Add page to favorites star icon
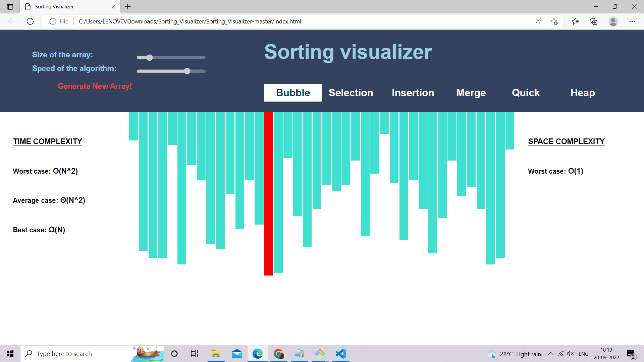Screen dimensions: 644x362 coord(554,21)
